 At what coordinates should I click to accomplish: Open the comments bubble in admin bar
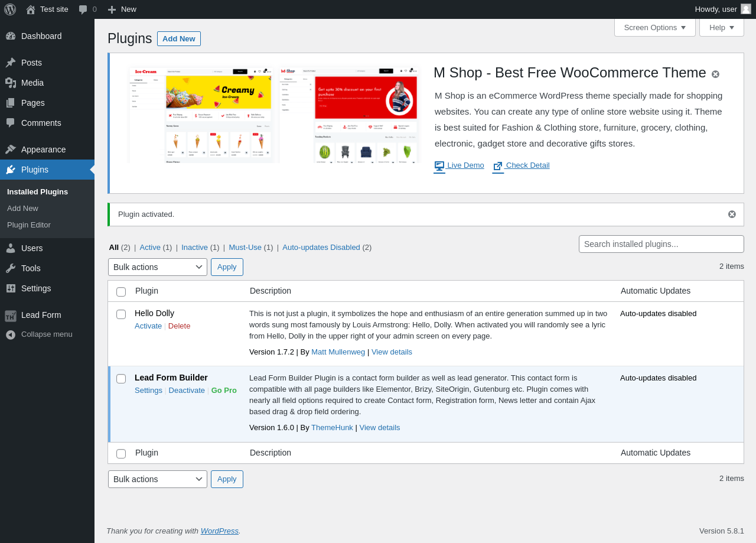(83, 9)
